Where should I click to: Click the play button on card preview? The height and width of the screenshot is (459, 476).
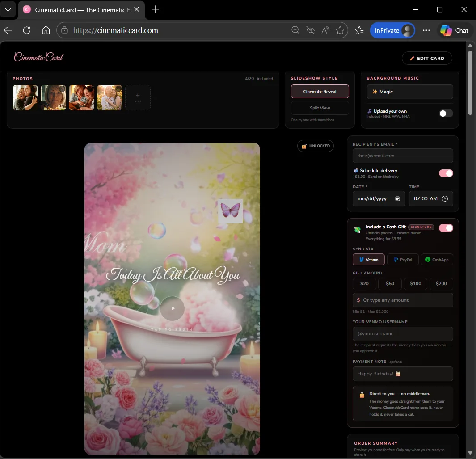(172, 308)
